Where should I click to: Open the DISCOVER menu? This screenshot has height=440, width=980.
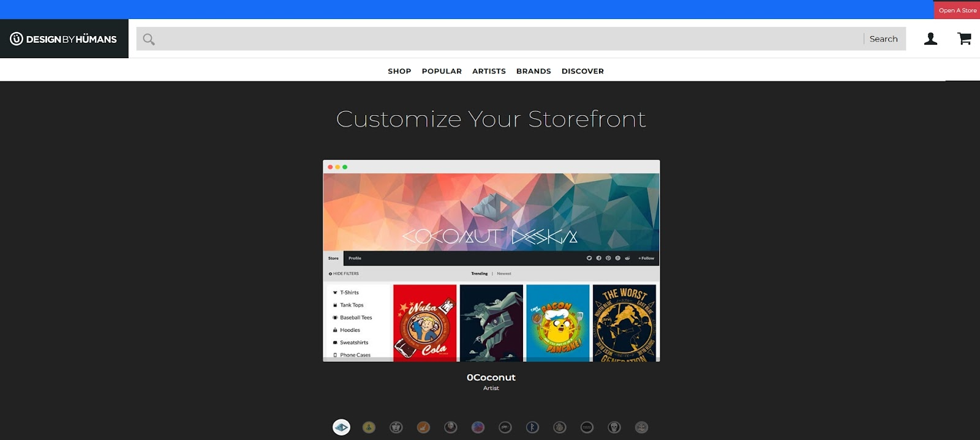(582, 71)
